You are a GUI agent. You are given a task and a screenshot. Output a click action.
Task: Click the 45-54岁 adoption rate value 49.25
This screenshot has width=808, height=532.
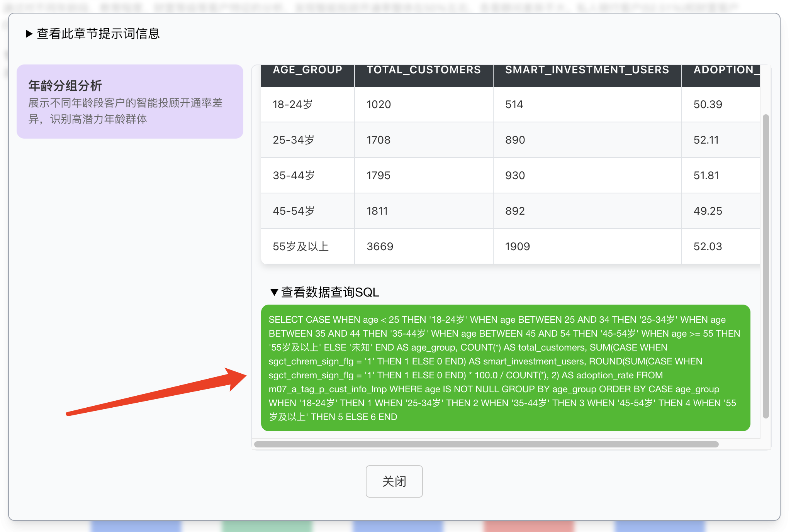[x=707, y=211]
